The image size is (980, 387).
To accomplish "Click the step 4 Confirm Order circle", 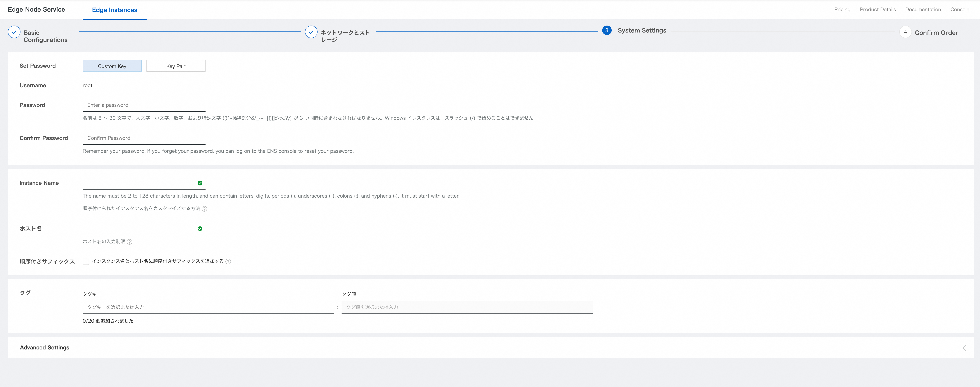I will (x=905, y=32).
